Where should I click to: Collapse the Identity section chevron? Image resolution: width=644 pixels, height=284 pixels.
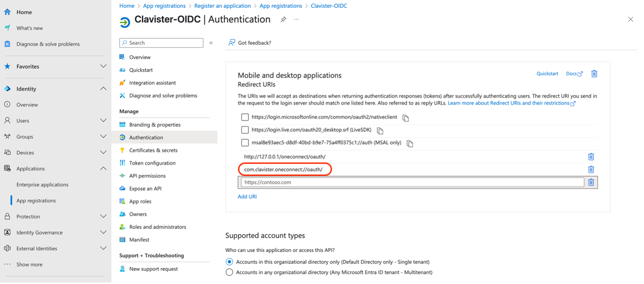(x=103, y=89)
